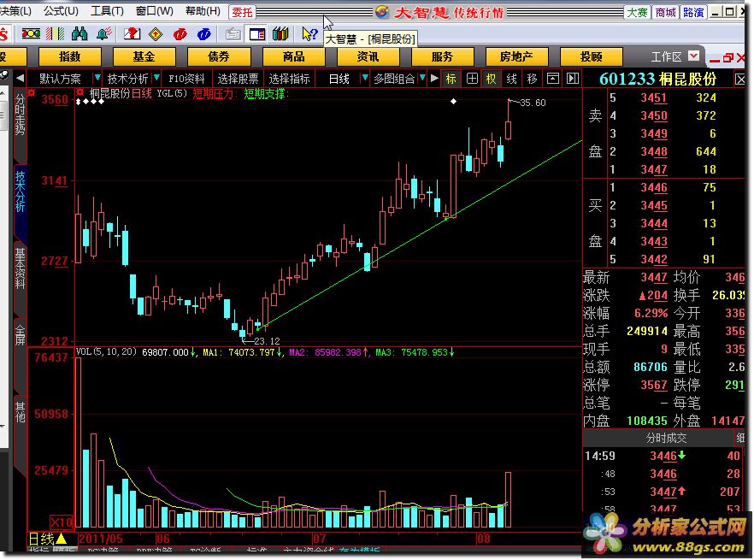Click the context help cursor icon
The height and width of the screenshot is (560, 754).
[309, 34]
